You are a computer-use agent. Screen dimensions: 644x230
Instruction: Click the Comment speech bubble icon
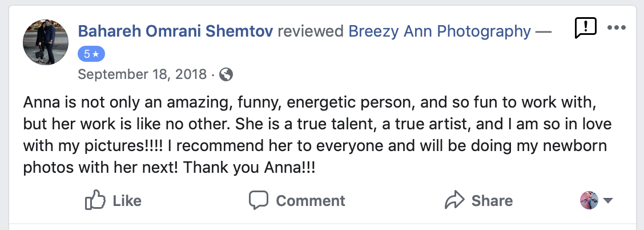point(259,201)
